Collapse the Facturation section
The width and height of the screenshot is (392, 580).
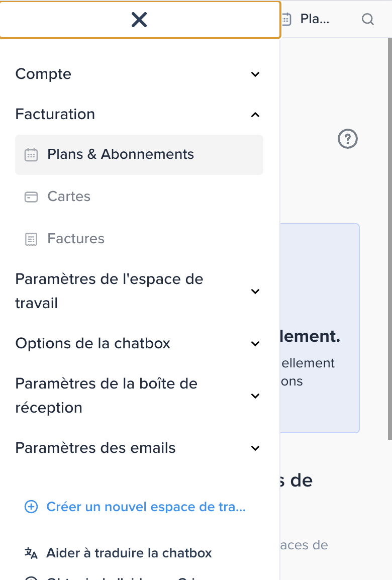click(x=139, y=114)
